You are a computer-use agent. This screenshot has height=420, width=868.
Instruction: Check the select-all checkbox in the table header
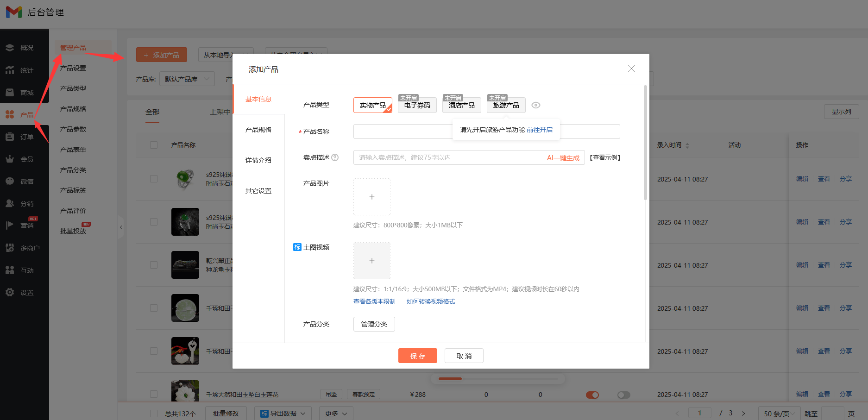[154, 144]
